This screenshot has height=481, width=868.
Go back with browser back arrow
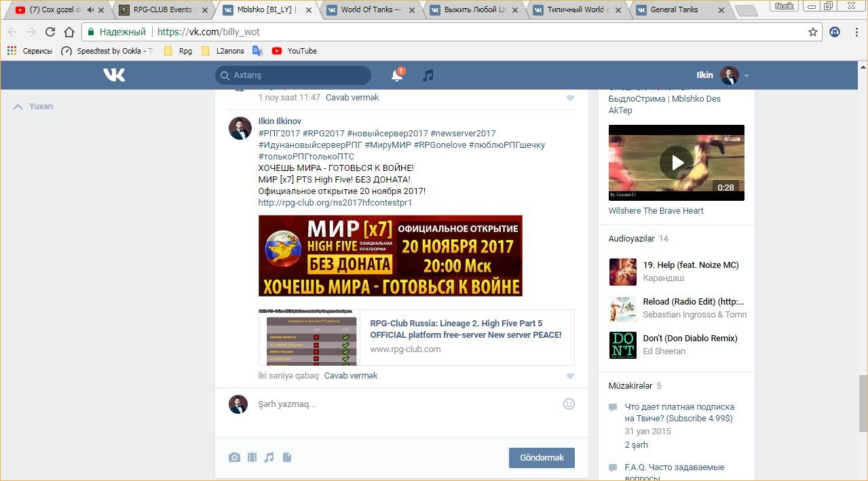click(x=12, y=32)
